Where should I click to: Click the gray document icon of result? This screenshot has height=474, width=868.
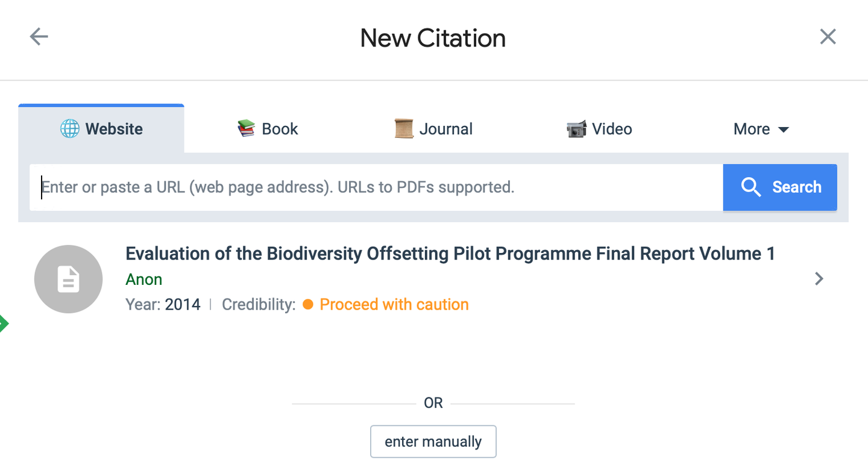[x=69, y=279]
